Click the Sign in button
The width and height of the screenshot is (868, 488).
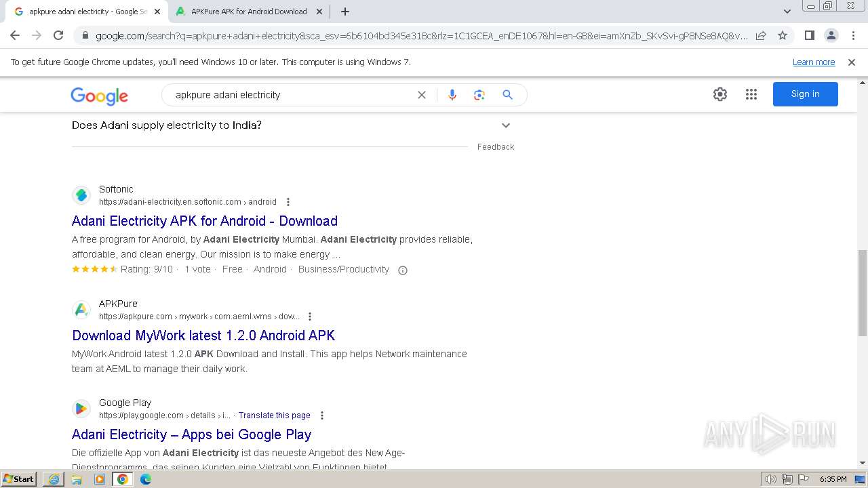click(x=805, y=94)
